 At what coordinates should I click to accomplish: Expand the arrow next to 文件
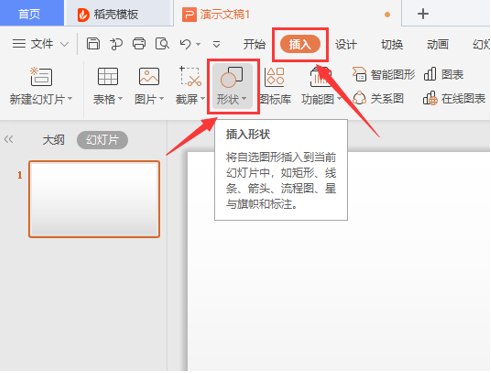pyautogui.click(x=64, y=44)
